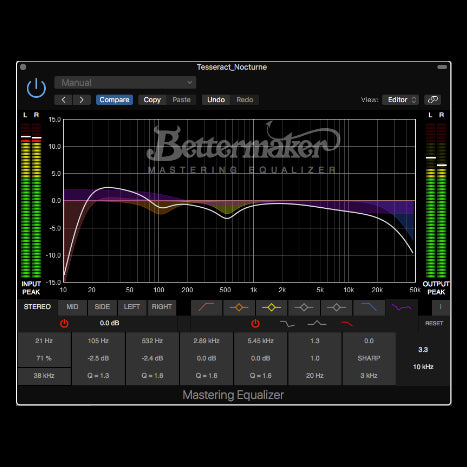467x467 pixels.
Task: Close the plugin window with gray dot
Action: [x=23, y=67]
